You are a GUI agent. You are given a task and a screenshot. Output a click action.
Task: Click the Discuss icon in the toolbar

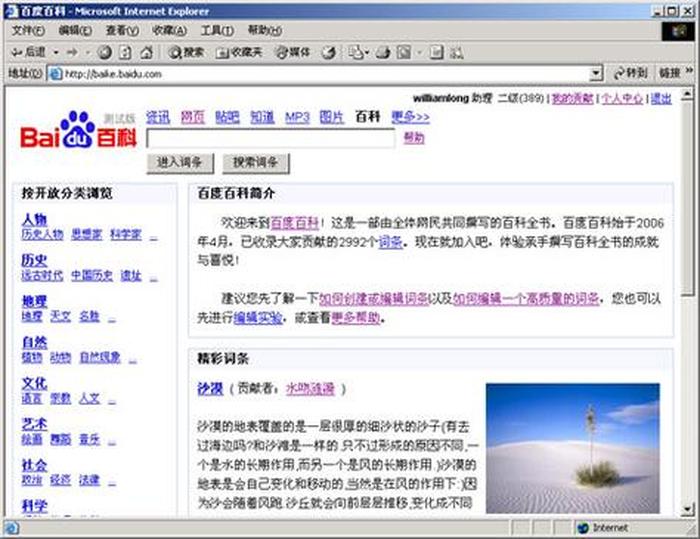pos(436,53)
